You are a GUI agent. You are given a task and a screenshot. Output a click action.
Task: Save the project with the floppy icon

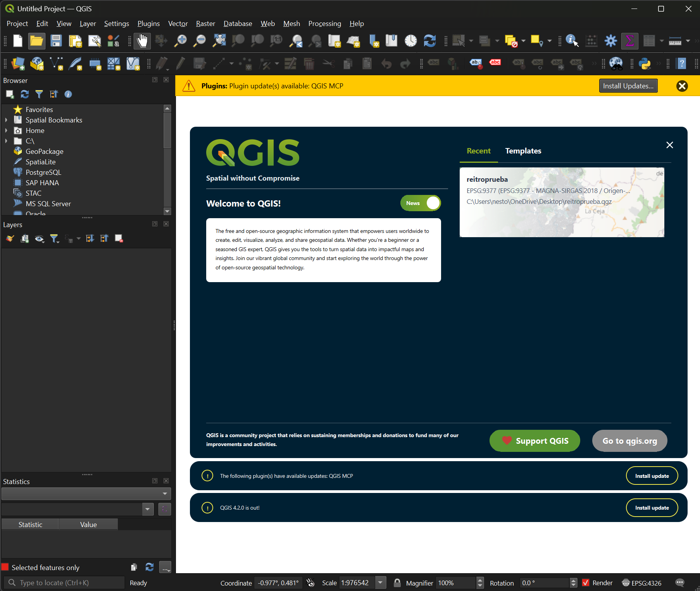[x=56, y=41]
